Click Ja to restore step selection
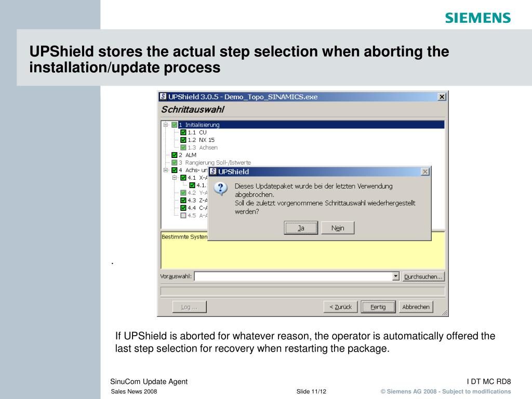The height and width of the screenshot is (399, 532). [x=301, y=228]
